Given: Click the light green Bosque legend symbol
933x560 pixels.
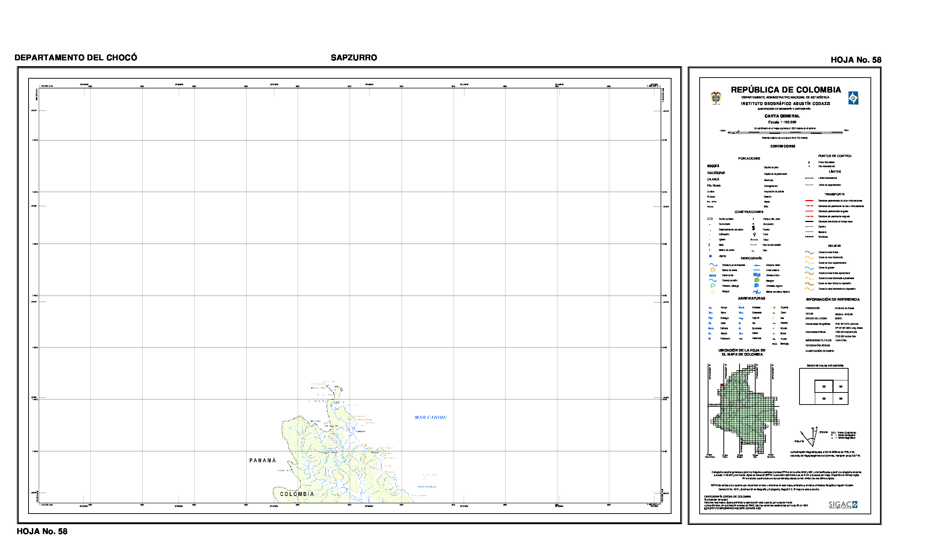Looking at the screenshot, I should [x=713, y=291].
